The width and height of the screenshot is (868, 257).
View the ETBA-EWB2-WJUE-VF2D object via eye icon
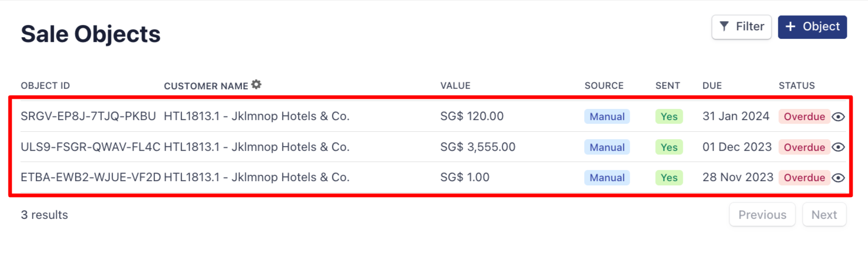click(x=838, y=178)
